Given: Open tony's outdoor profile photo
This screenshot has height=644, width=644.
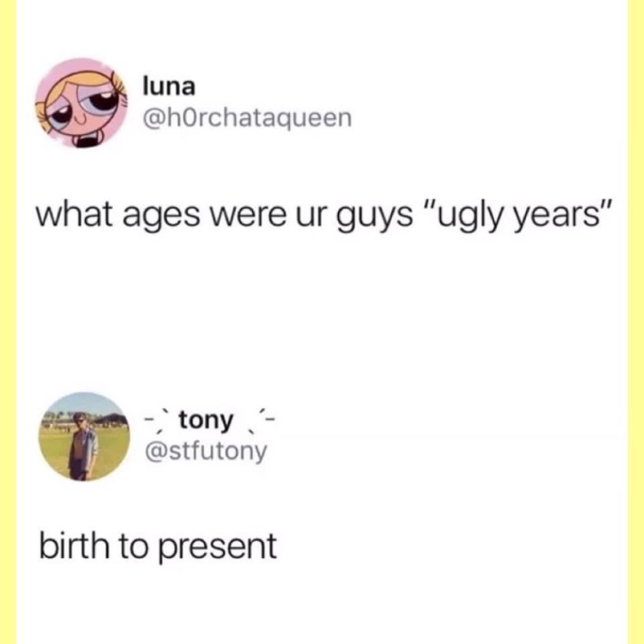Looking at the screenshot, I should click(x=84, y=436).
